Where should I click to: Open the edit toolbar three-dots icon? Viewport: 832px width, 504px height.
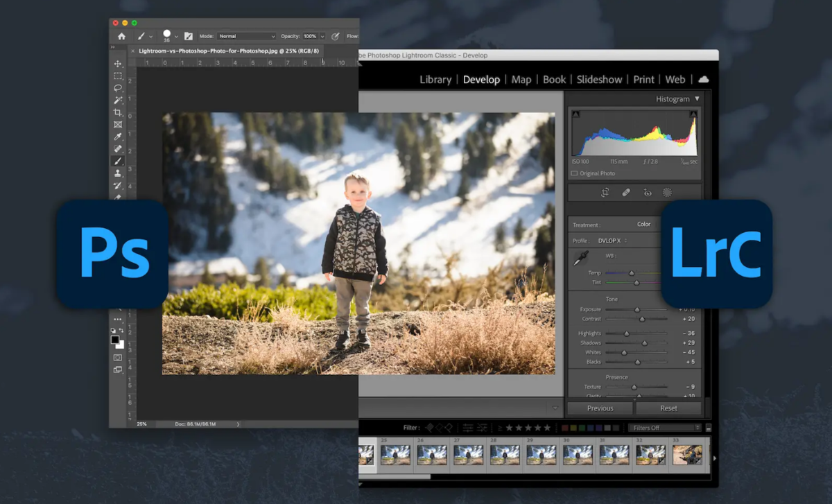pos(118,320)
